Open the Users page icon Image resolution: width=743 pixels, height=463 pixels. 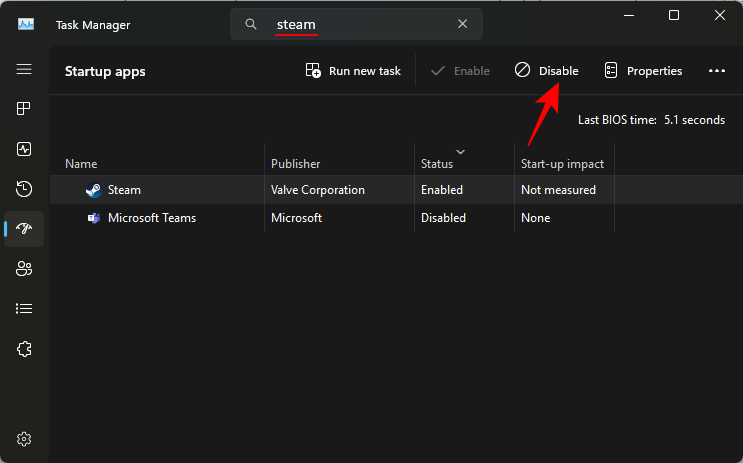pyautogui.click(x=24, y=269)
